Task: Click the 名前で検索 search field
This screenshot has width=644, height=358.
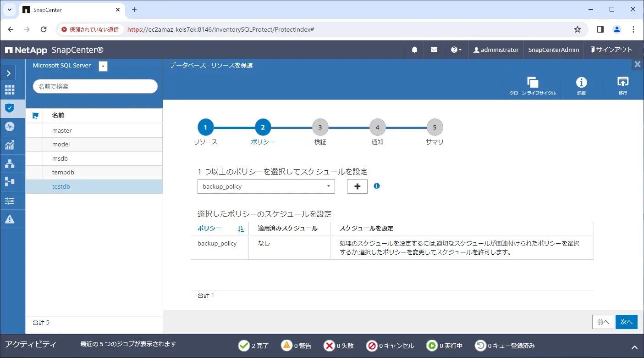Action: pyautogui.click(x=95, y=86)
